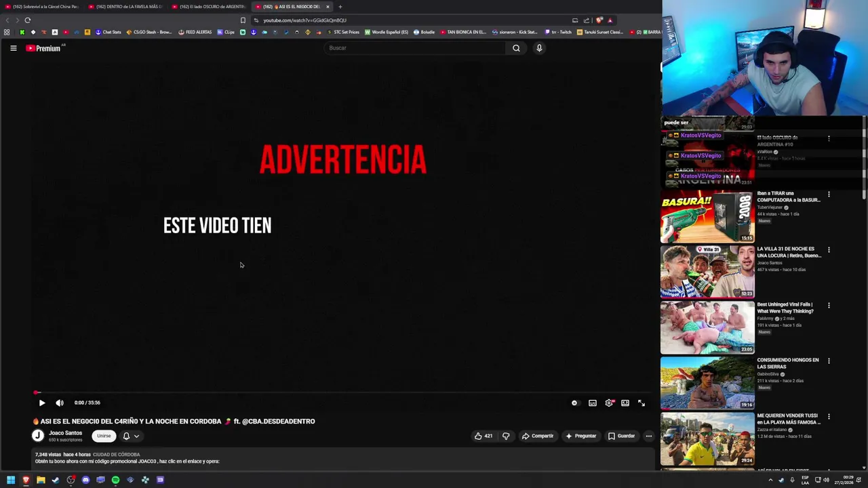Open the Villa 31 video thumbnail
This screenshot has height=488, width=868.
707,272
